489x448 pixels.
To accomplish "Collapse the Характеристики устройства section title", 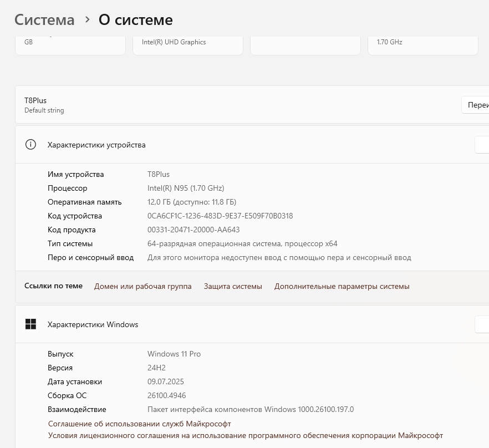I will point(96,145).
